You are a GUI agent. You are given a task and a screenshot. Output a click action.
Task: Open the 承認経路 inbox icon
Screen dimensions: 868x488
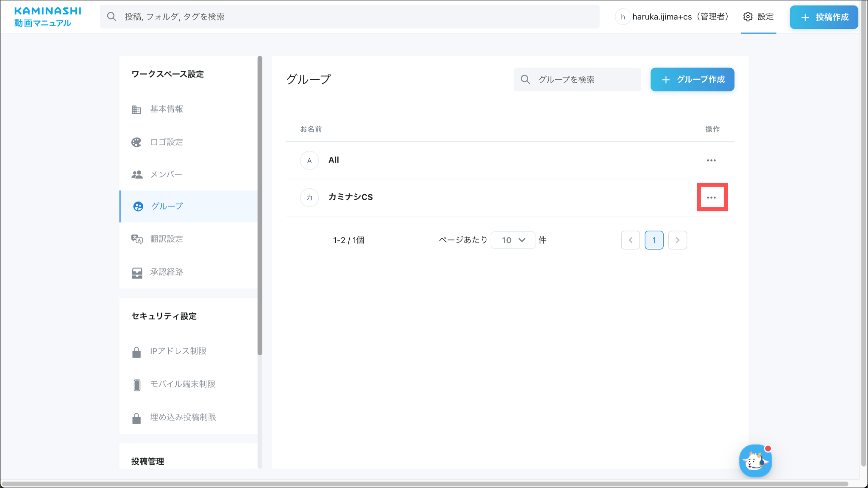(136, 273)
